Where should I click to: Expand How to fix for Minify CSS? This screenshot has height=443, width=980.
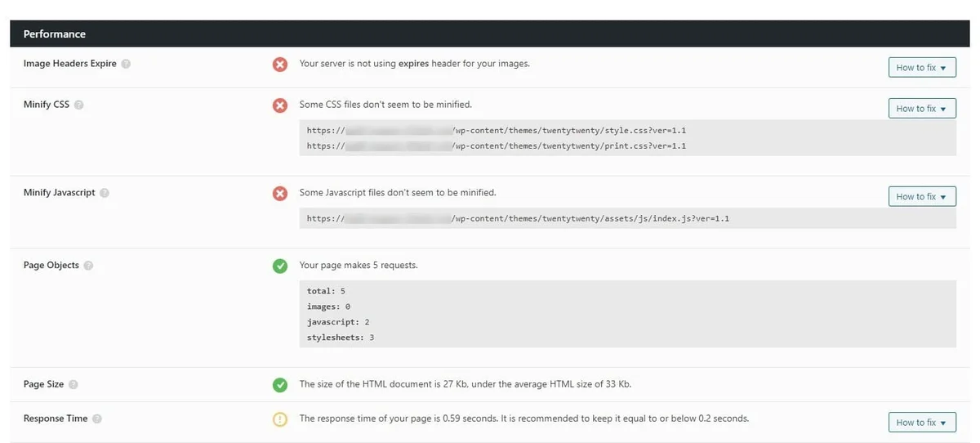[921, 108]
